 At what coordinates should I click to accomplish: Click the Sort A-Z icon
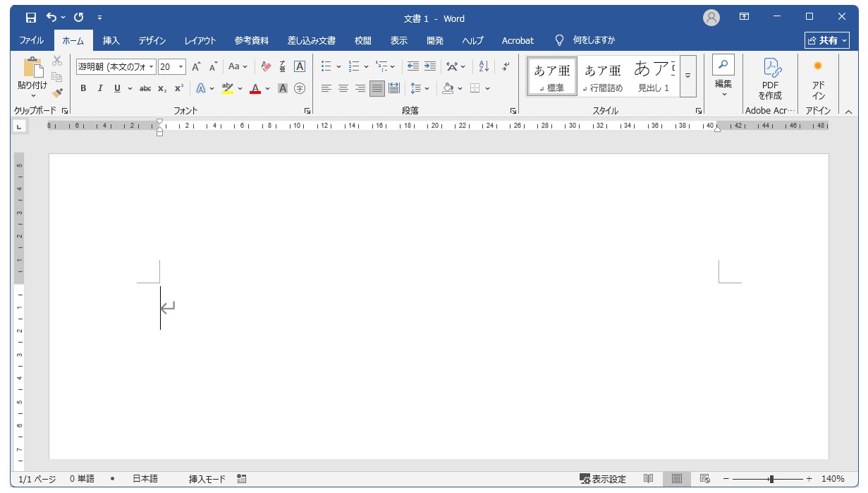(x=484, y=67)
